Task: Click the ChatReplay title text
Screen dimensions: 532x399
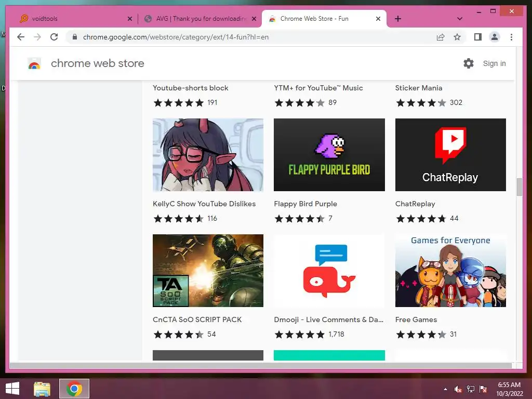Action: [415, 204]
